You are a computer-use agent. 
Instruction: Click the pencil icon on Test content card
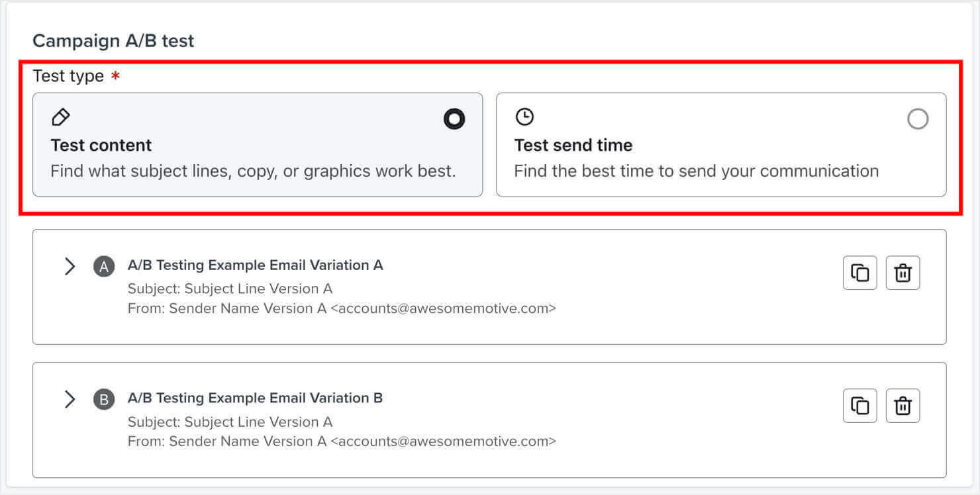click(60, 117)
